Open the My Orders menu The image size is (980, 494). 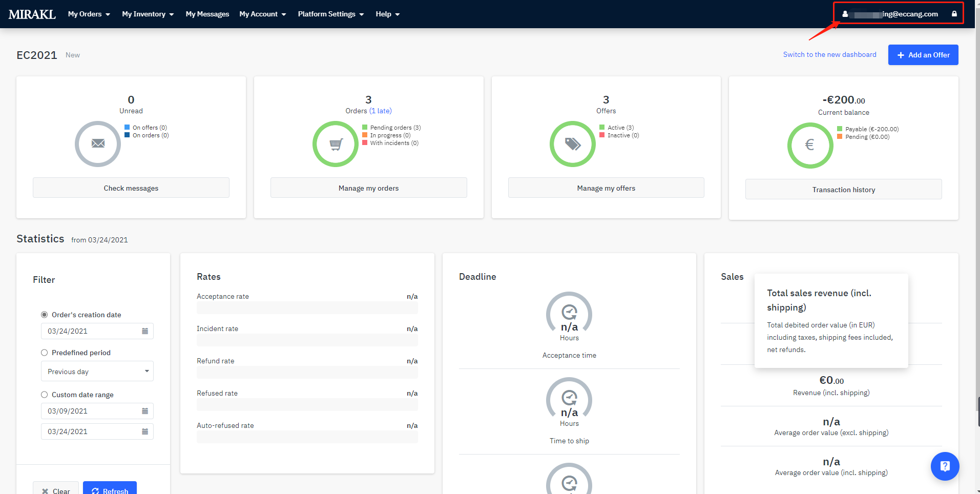tap(89, 14)
